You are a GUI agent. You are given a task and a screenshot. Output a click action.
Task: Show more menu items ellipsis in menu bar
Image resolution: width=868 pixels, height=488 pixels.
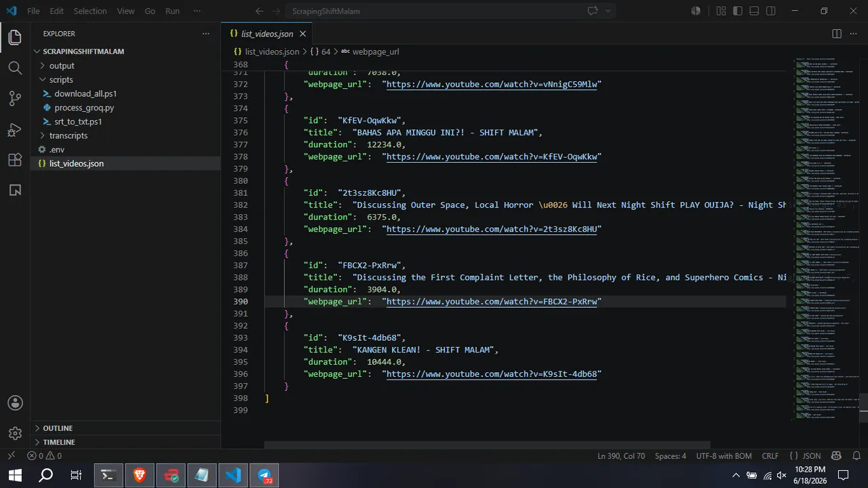[197, 11]
